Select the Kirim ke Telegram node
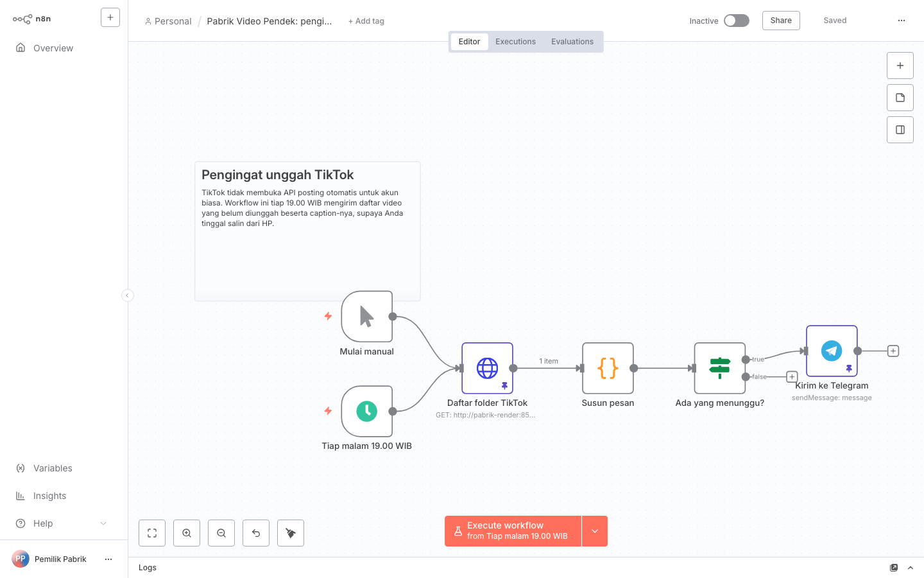Viewport: 924px width, 578px height. pos(832,351)
